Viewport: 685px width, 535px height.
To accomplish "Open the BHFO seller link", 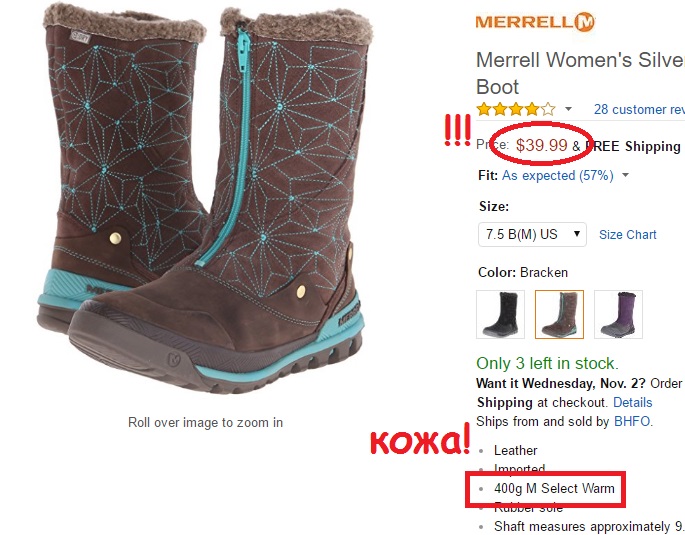I will click(x=632, y=421).
